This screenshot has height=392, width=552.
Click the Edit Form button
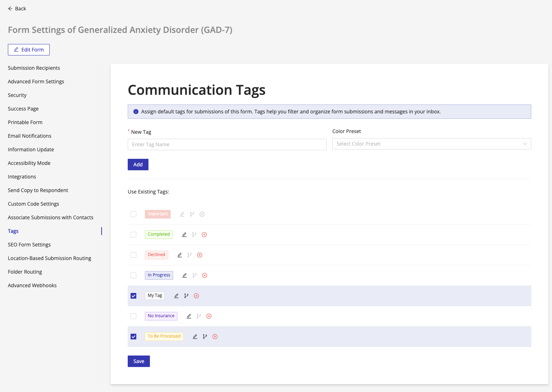coord(29,50)
